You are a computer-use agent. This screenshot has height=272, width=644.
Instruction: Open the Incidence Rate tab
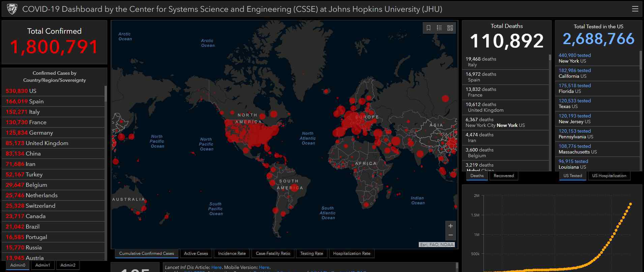click(x=232, y=253)
